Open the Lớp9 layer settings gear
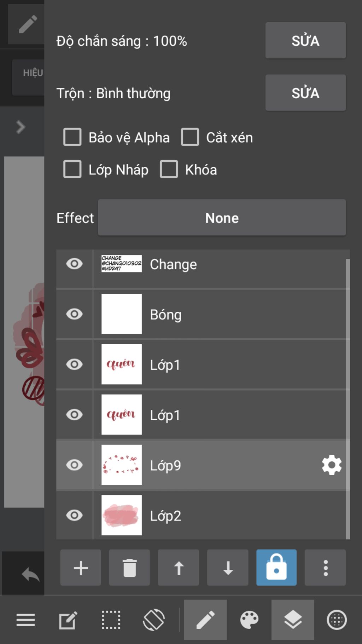 332,465
